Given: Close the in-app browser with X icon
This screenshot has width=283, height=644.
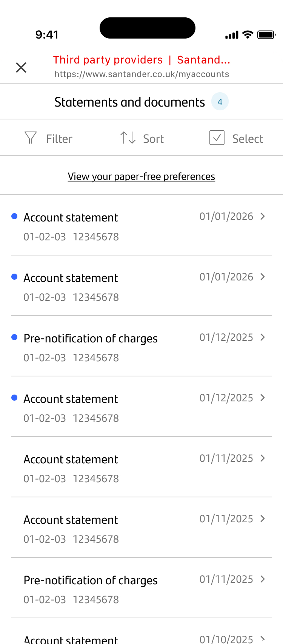Looking at the screenshot, I should 21,68.
